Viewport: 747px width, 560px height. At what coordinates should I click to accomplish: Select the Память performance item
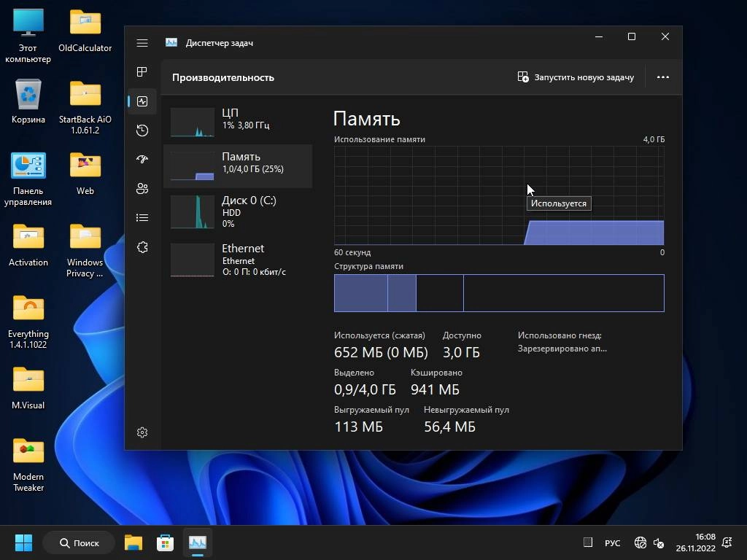[x=238, y=166]
